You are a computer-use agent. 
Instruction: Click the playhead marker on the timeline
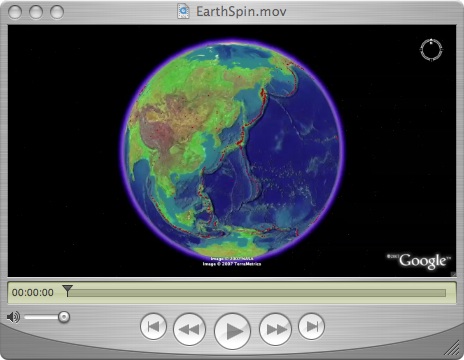(x=67, y=291)
